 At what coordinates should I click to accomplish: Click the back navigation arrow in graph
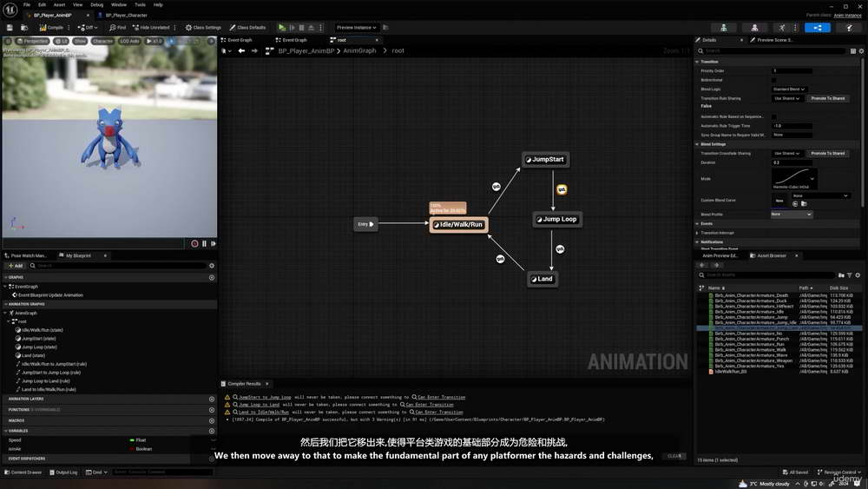241,51
